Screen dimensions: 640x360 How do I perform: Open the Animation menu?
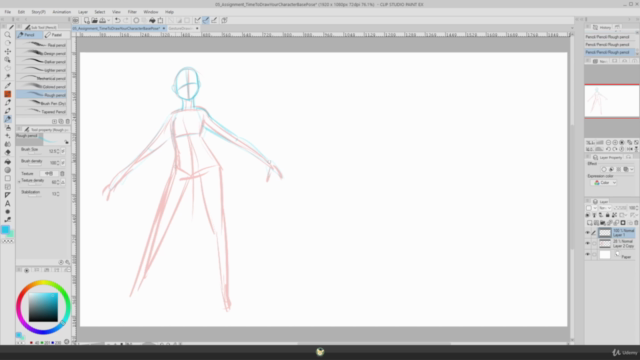pyautogui.click(x=62, y=12)
